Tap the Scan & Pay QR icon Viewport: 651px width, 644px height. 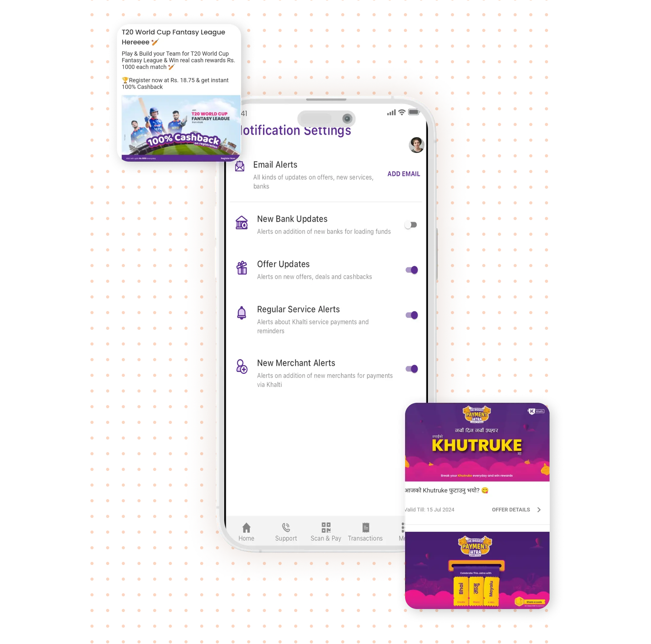pos(326,527)
